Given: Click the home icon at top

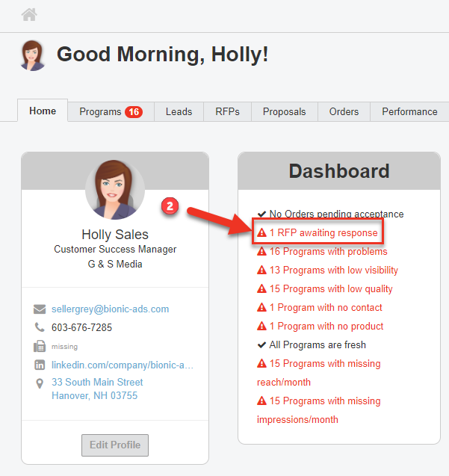Looking at the screenshot, I should click(x=29, y=14).
